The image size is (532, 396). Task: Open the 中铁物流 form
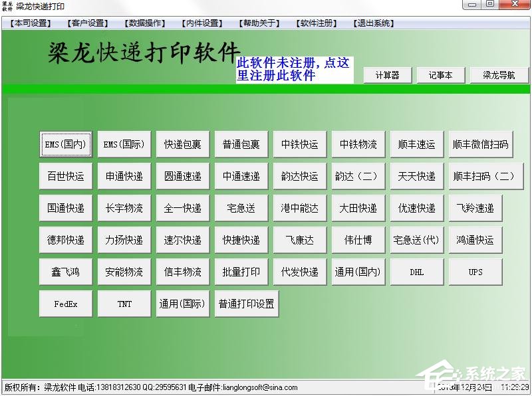point(358,144)
